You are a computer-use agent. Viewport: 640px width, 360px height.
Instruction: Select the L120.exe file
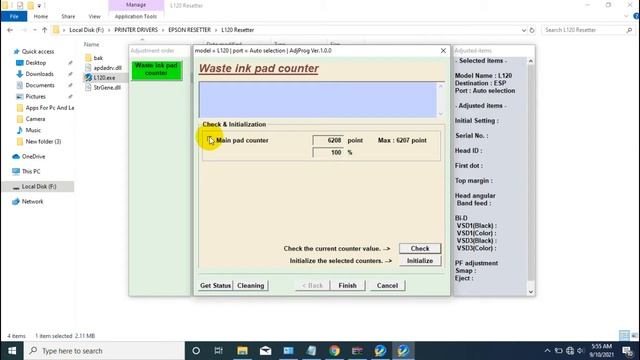click(104, 78)
